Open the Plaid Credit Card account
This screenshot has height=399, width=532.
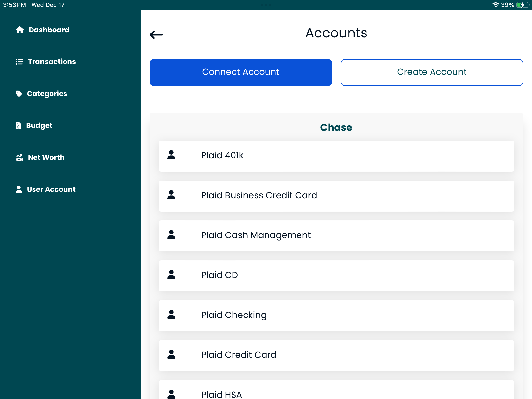[336, 355]
